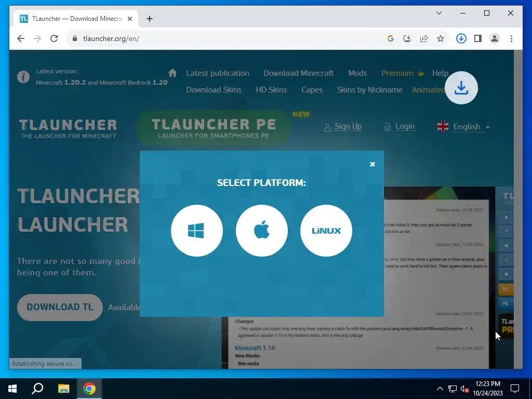Select the Windows platform icon

click(197, 231)
